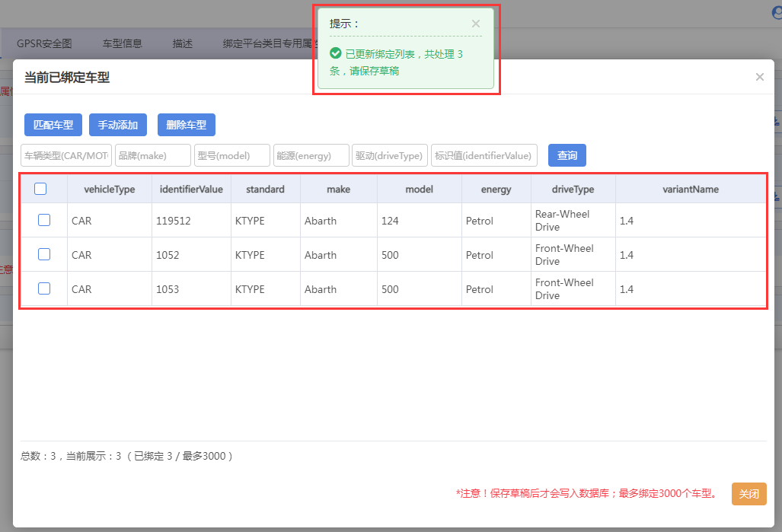
Task: Check the row with identifierValue 119512
Action: pos(44,220)
